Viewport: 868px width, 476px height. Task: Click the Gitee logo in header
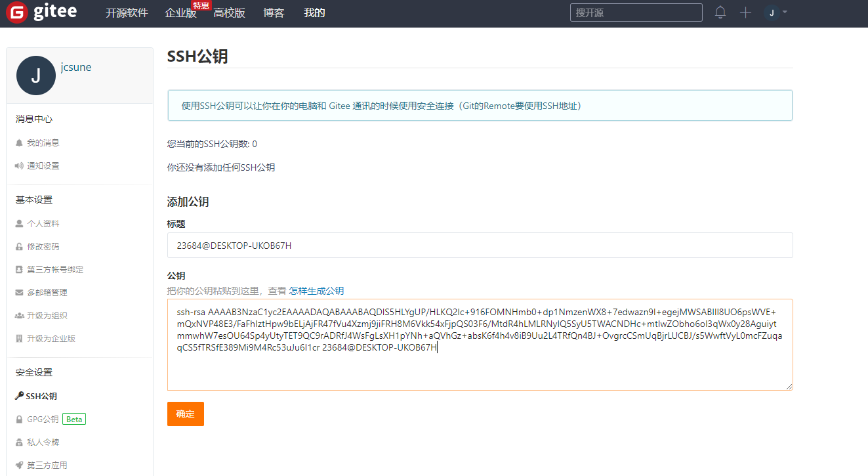point(42,12)
